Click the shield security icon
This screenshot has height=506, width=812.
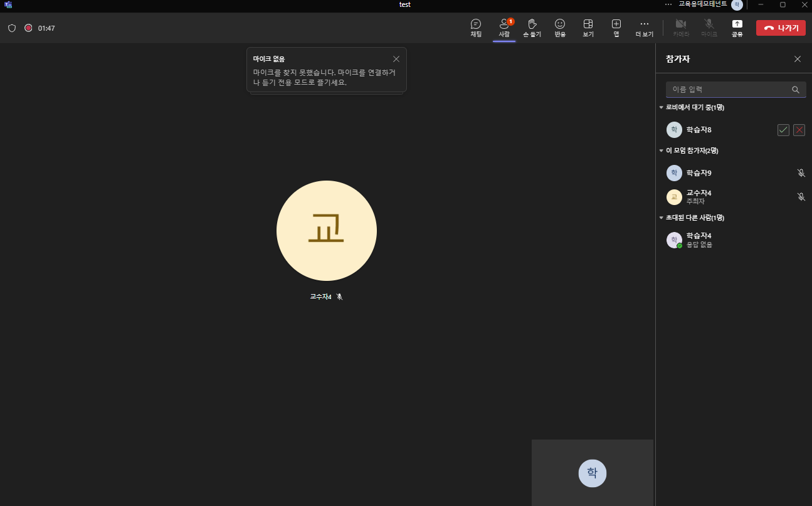point(11,28)
